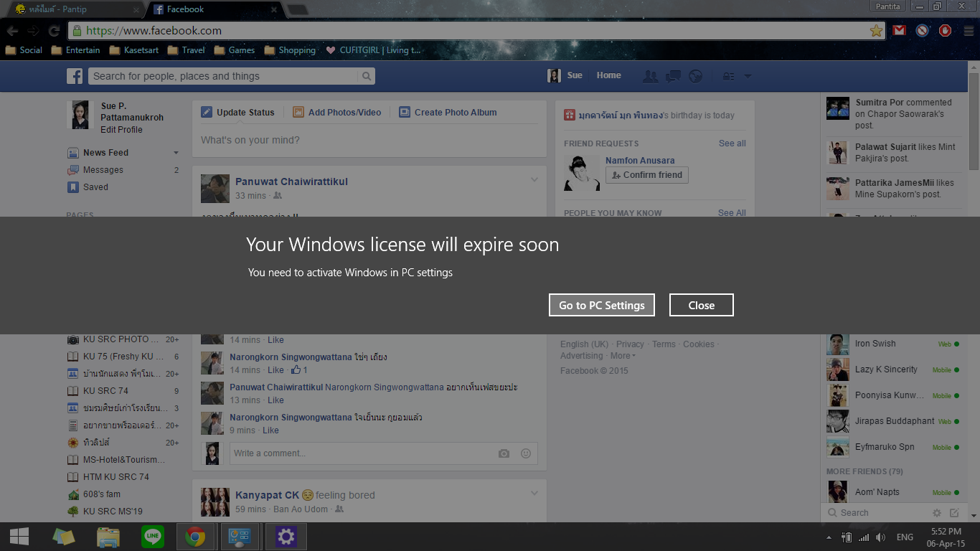Switch to the Pantip browser tab
The image size is (980, 551).
point(75,9)
